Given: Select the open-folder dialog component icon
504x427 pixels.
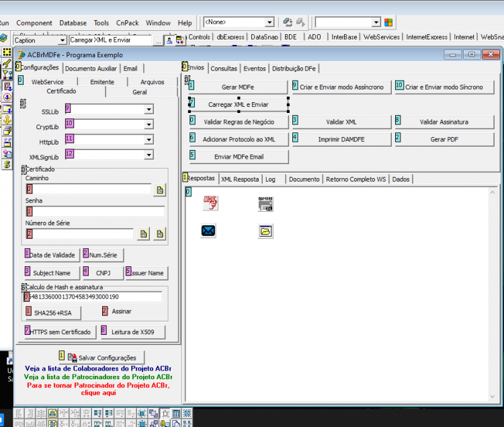Looking at the screenshot, I should tap(265, 231).
